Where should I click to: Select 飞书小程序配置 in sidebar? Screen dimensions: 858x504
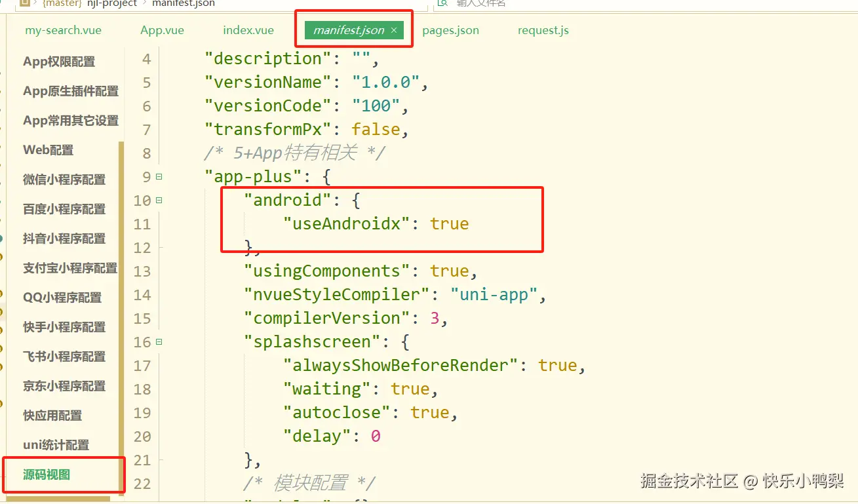64,357
